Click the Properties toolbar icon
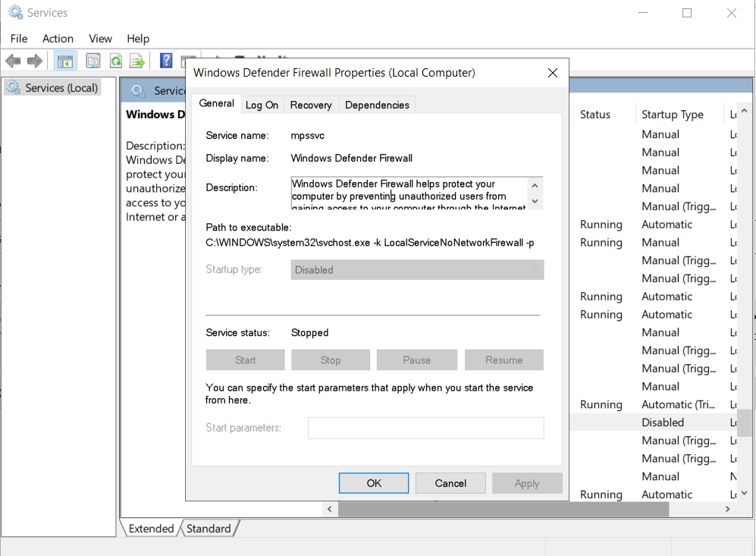756x556 pixels. pyautogui.click(x=93, y=61)
